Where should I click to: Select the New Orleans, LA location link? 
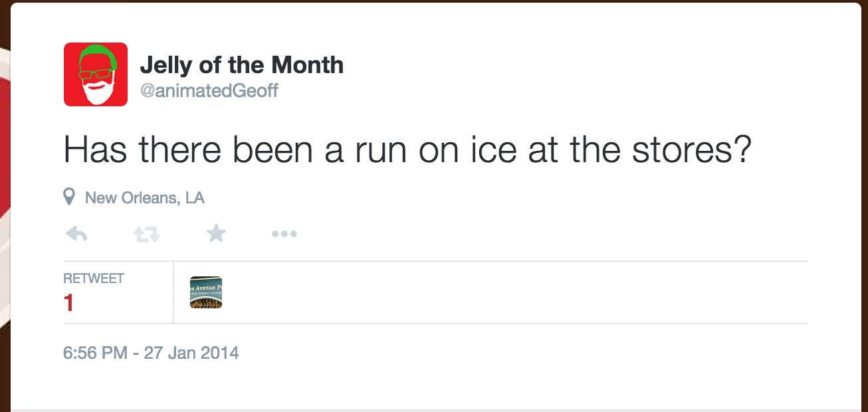coord(144,197)
